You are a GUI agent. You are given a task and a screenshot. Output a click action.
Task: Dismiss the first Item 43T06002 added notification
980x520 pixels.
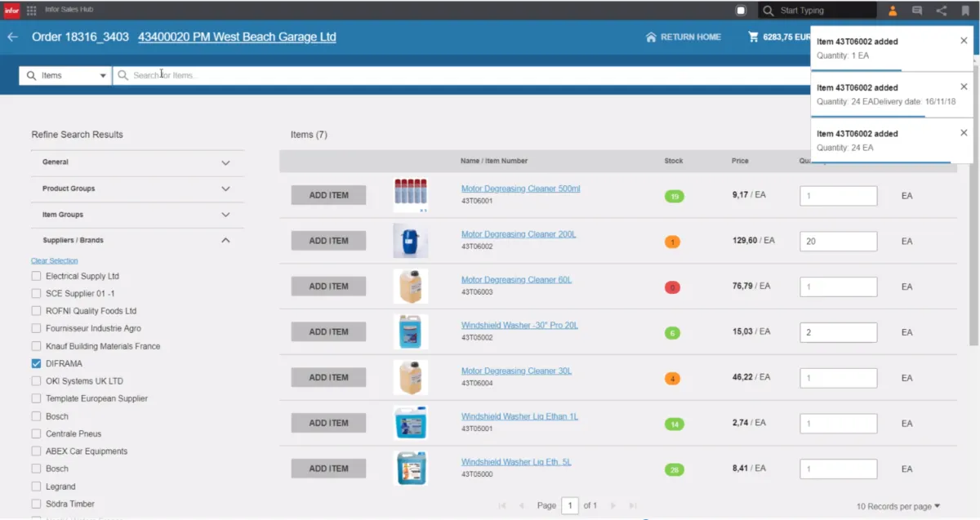[x=964, y=41]
